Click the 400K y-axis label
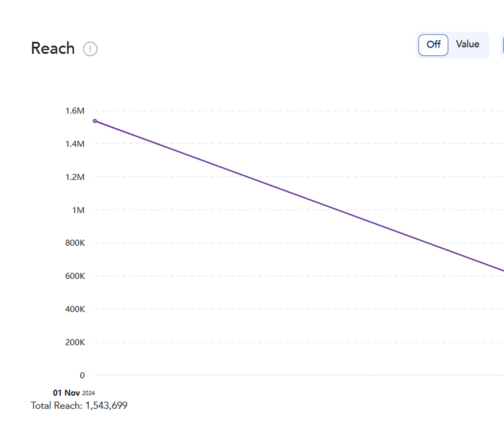The image size is (504, 440). coord(75,309)
